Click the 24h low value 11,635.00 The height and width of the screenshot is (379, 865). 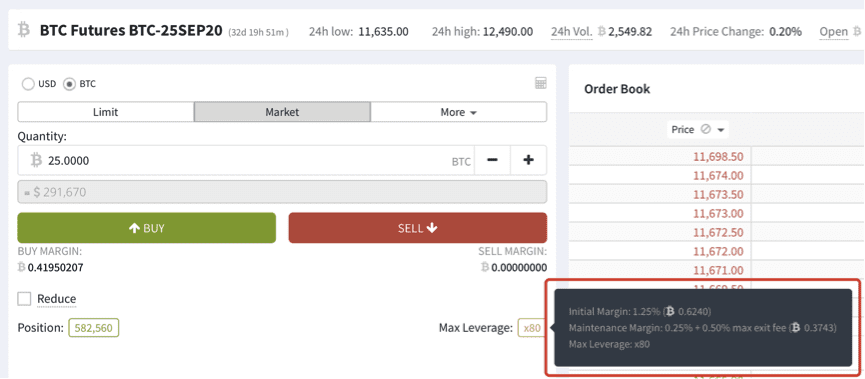tap(383, 31)
